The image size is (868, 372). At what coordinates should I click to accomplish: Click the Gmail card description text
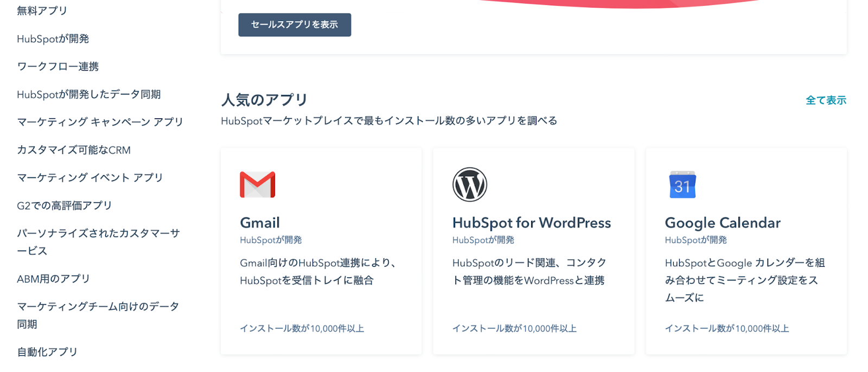coord(318,272)
